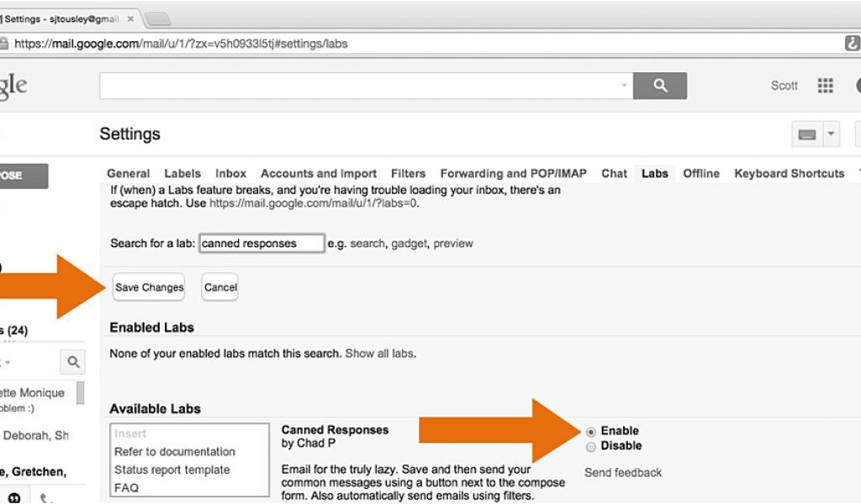Open the Google apps grid icon
Image resolution: width=861 pixels, height=504 pixels.
coord(825,86)
